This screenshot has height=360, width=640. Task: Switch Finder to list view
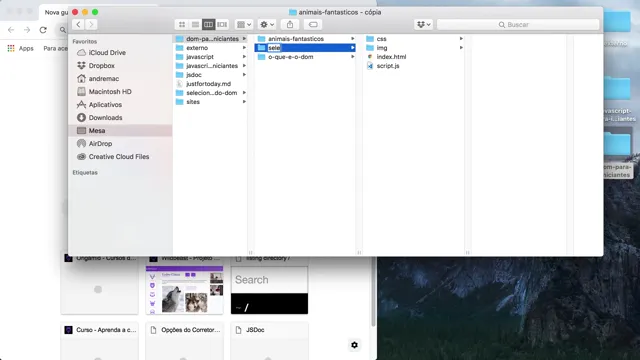click(x=196, y=24)
